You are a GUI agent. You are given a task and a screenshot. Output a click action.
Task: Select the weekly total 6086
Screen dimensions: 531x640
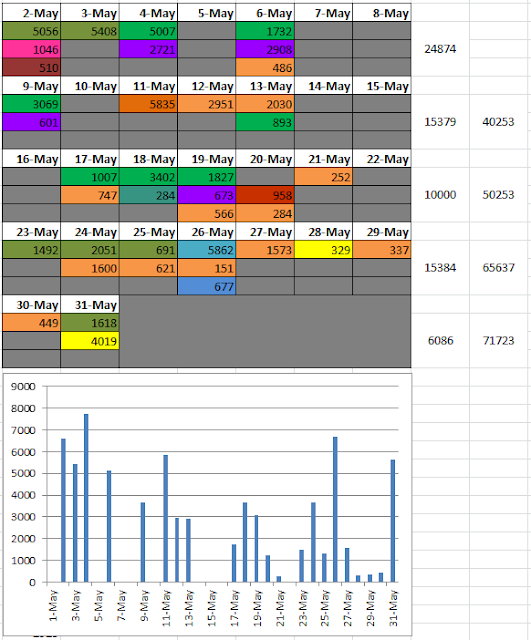440,340
